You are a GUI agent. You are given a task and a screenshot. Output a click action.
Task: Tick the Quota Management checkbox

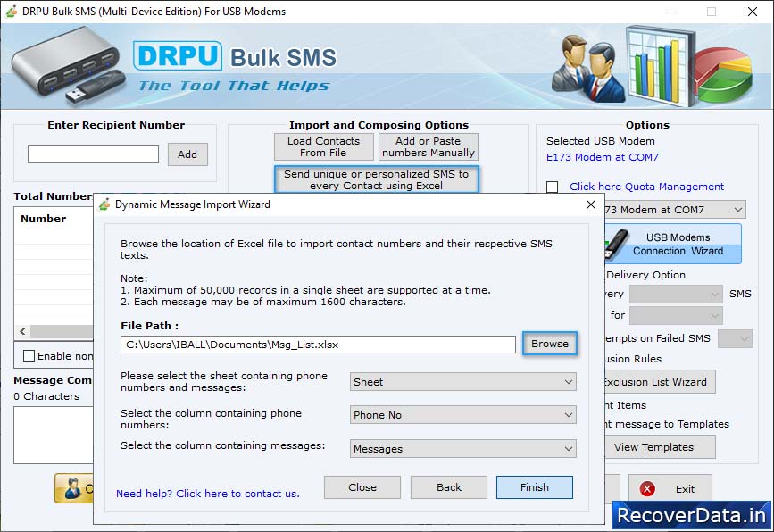(x=553, y=187)
